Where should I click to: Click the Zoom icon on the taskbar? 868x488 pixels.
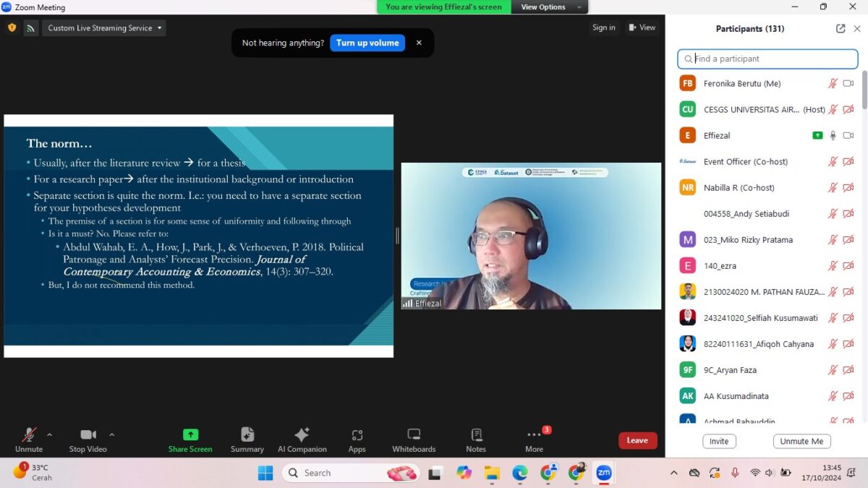point(604,473)
